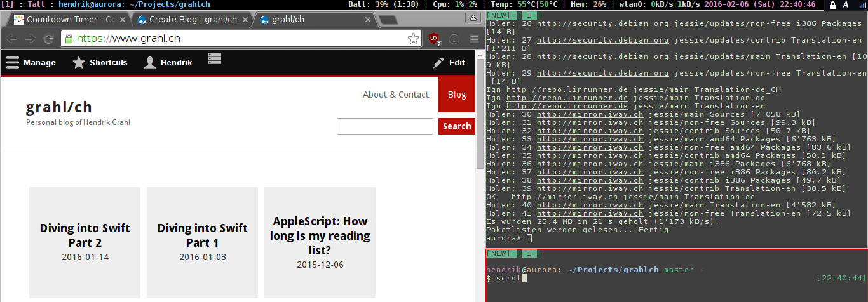868x302 pixels.
Task: Click the grahl/ch site title
Action: coord(59,107)
